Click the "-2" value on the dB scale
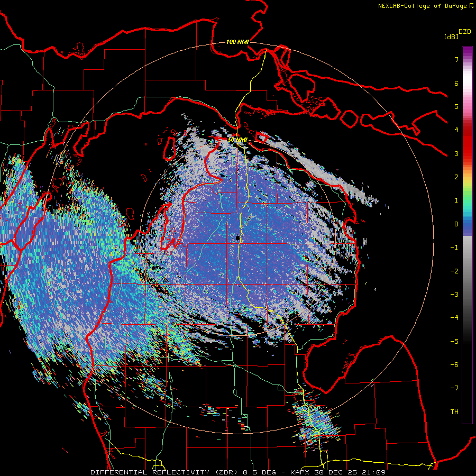The width and height of the screenshot is (476, 476). click(x=454, y=271)
